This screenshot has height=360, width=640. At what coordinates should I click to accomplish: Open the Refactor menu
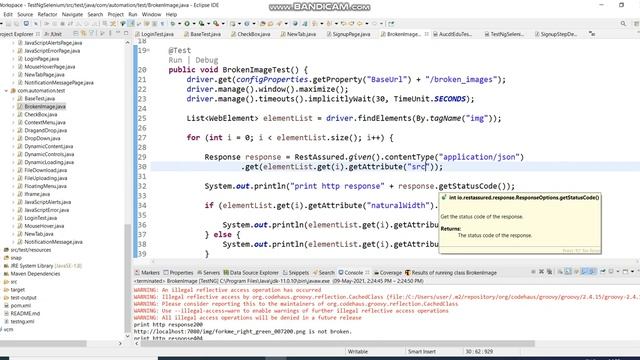tap(47, 14)
